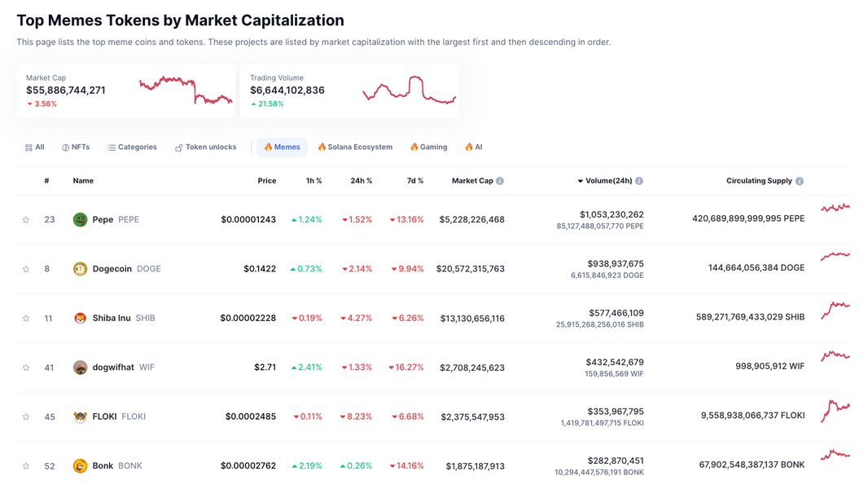The image size is (868, 489).
Task: Toggle watchlist star for FLOKI
Action: click(x=26, y=416)
